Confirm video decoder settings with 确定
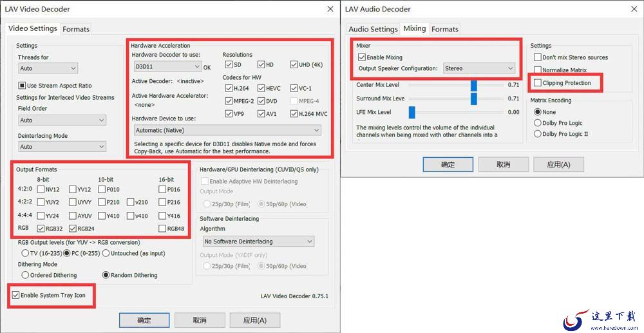Screen dimensions: 644x333 (x=144, y=320)
